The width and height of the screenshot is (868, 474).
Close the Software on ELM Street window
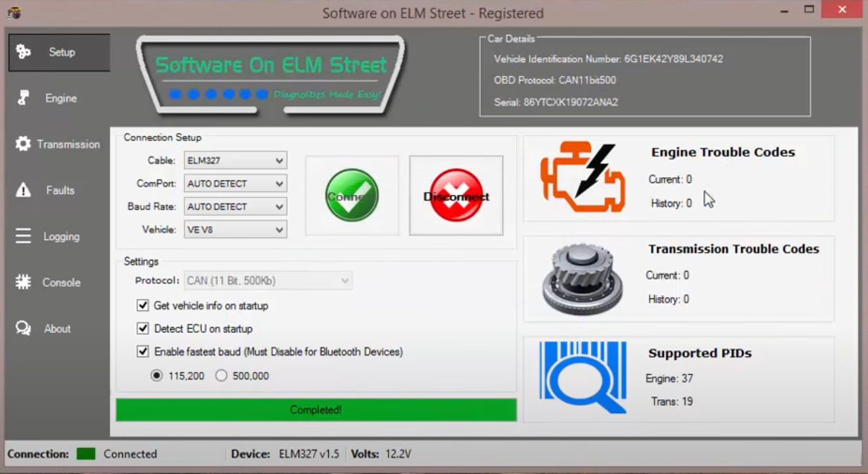point(844,10)
